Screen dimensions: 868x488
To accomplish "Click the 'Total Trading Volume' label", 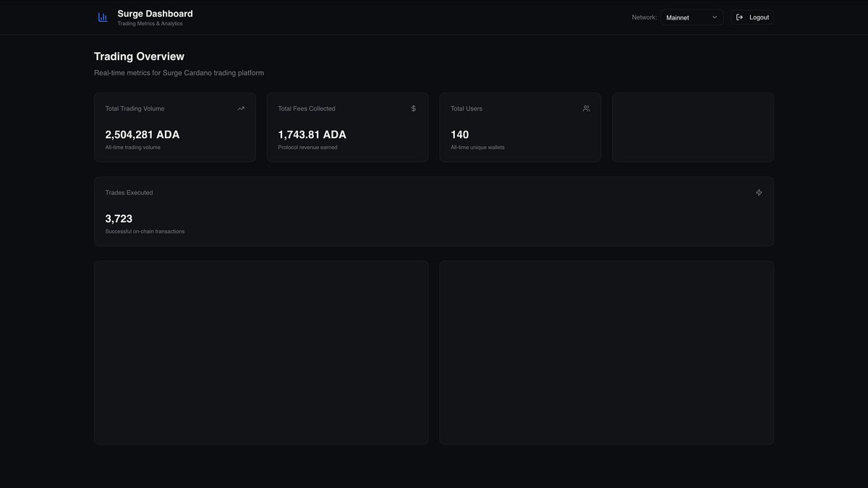I will [x=135, y=108].
